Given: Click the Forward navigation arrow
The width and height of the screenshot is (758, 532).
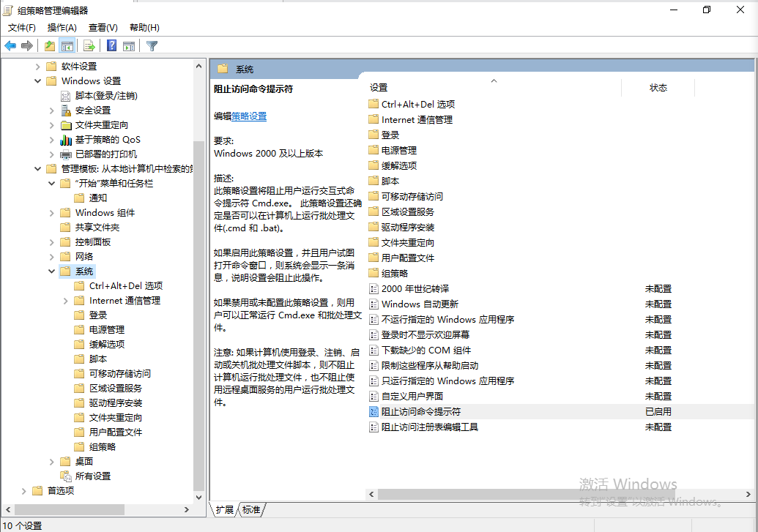Looking at the screenshot, I should [x=26, y=45].
